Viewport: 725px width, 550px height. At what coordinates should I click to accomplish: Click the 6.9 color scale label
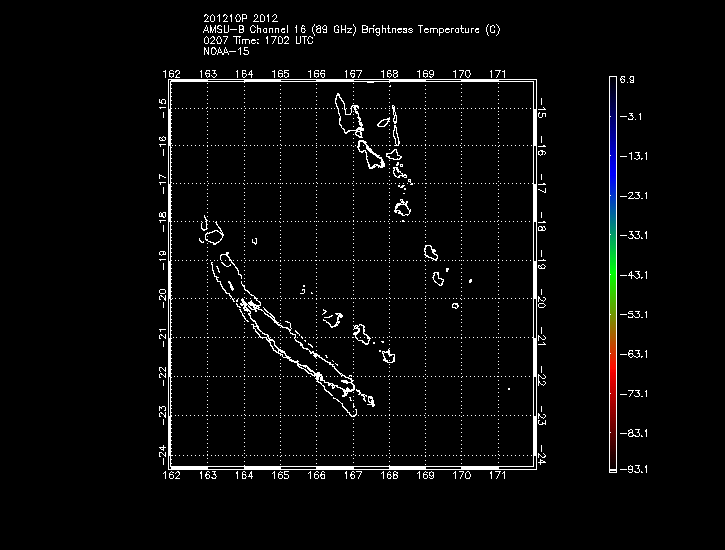coord(627,79)
